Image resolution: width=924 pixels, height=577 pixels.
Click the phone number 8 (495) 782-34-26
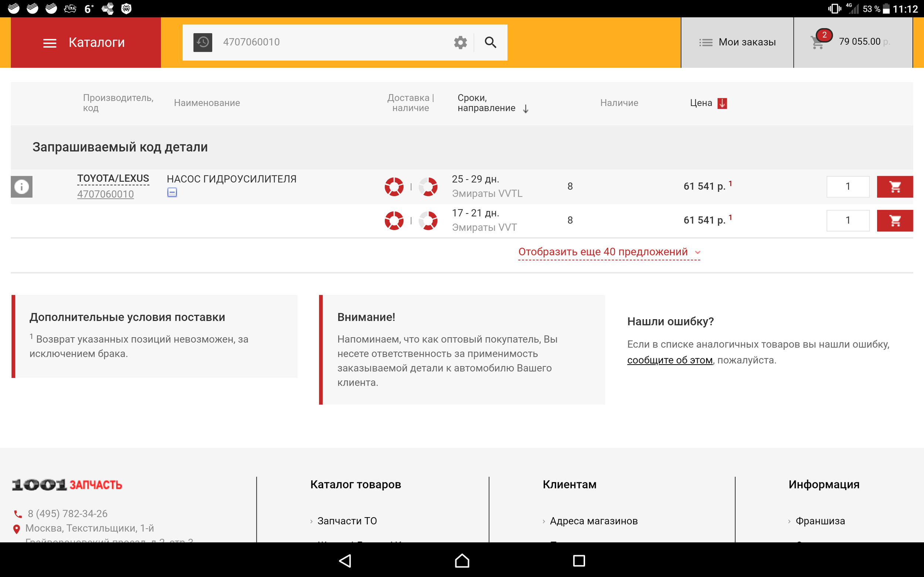pyautogui.click(x=68, y=514)
